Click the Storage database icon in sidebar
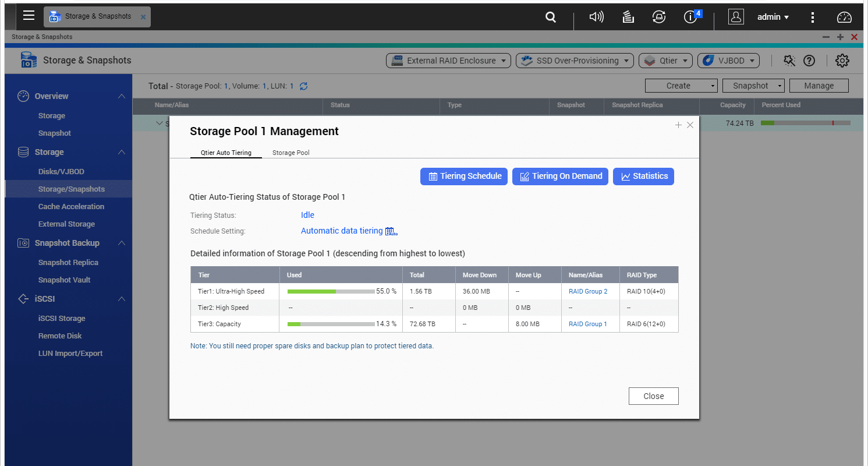868x466 pixels. 23,152
